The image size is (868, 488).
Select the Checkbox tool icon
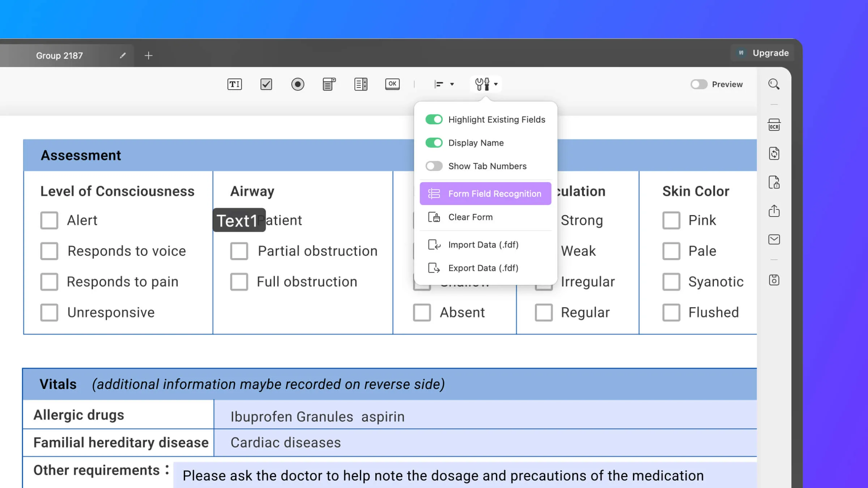(266, 84)
